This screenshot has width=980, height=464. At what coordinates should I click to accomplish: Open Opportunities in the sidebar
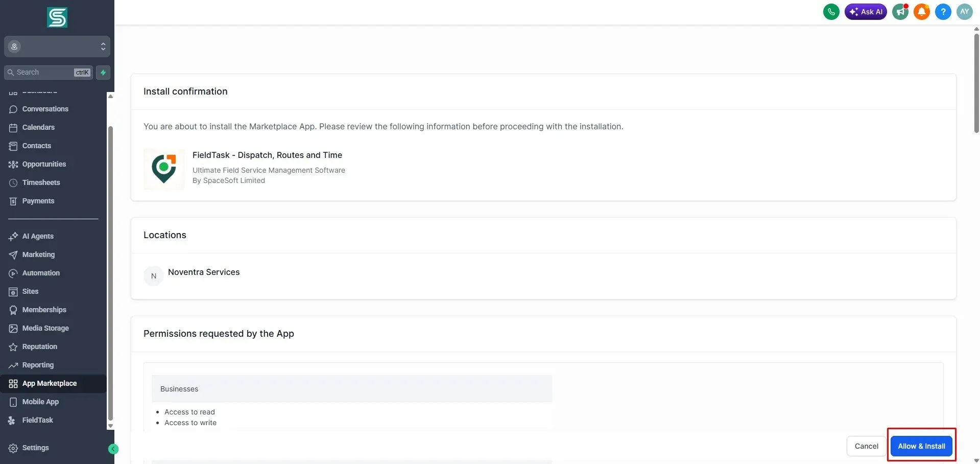[53, 165]
